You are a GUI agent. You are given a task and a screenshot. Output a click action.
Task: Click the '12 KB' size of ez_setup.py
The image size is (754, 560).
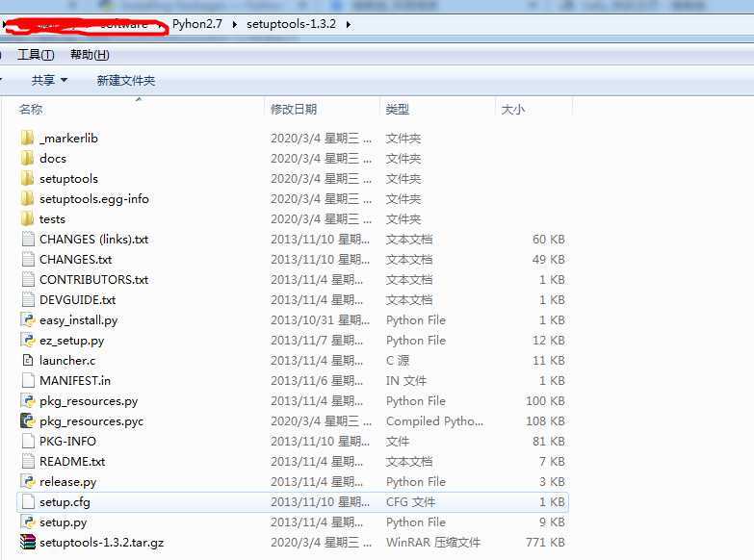[549, 341]
